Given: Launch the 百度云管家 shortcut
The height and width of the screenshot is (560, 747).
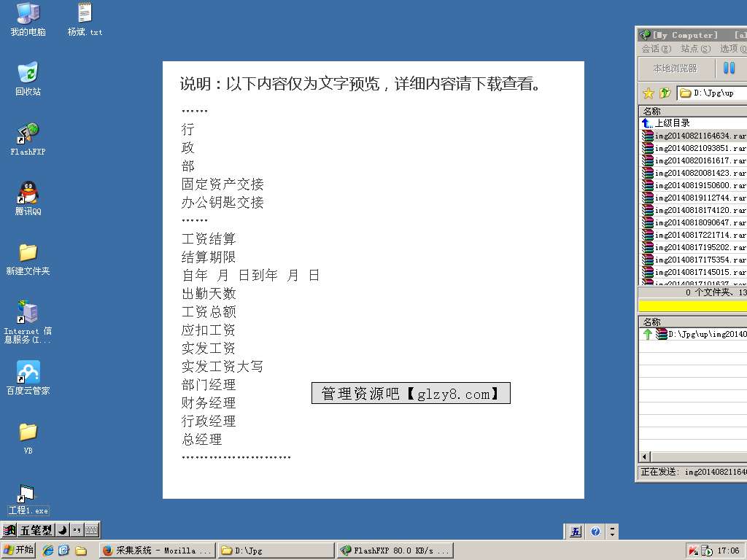Looking at the screenshot, I should tap(28, 378).
